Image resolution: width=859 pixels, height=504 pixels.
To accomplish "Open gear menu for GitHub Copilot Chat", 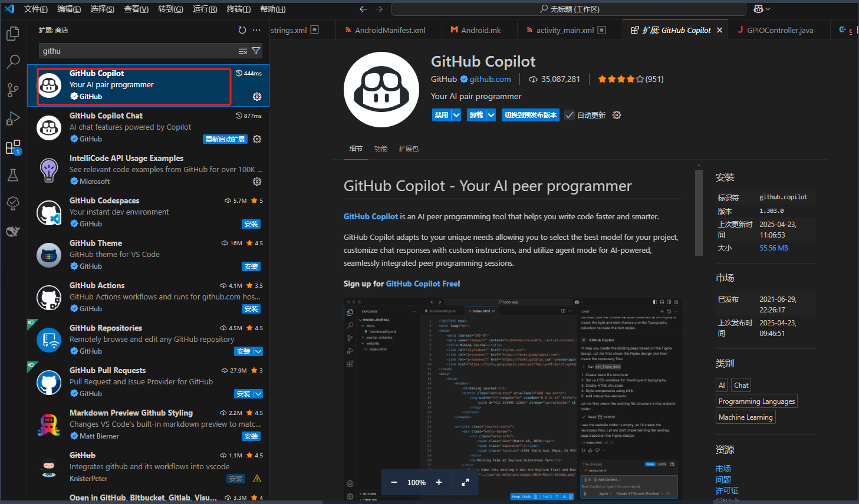I will [x=257, y=139].
